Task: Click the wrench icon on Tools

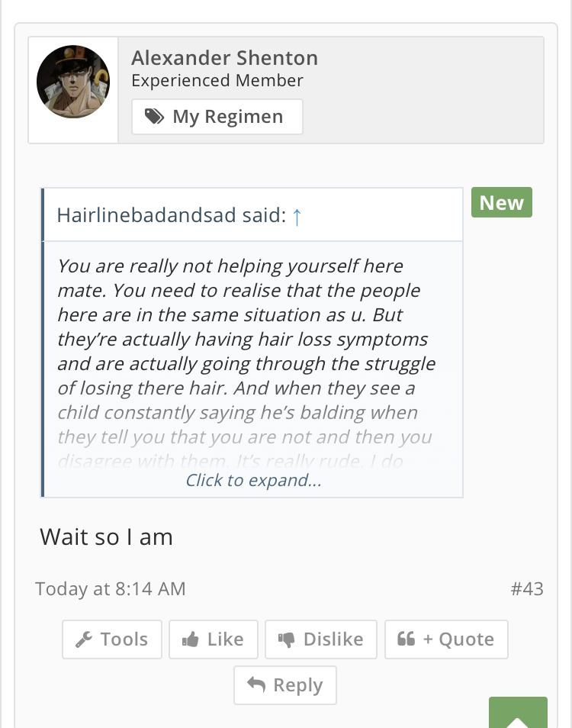Action: 84,640
